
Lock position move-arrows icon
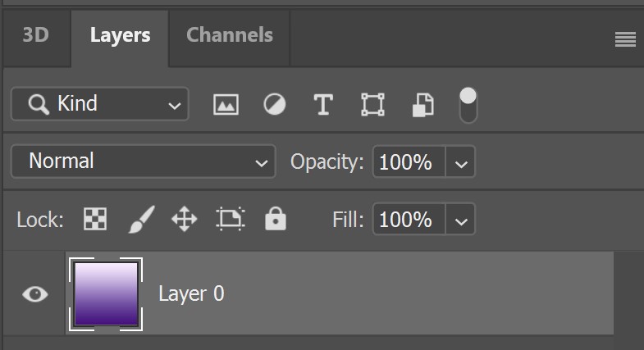[x=184, y=219]
